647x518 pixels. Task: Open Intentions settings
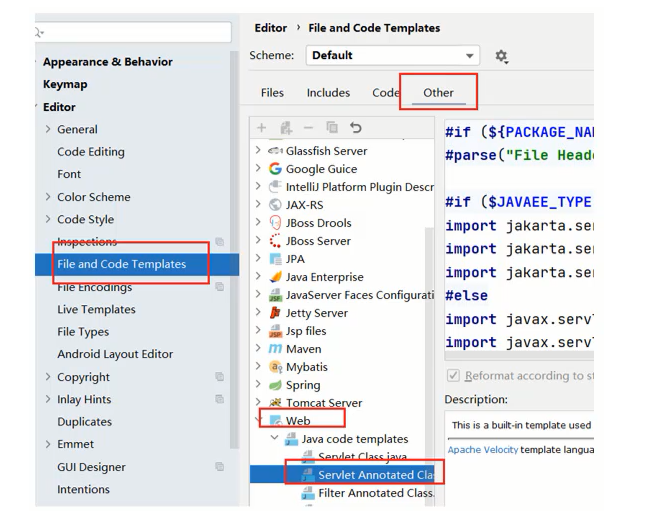coord(83,489)
